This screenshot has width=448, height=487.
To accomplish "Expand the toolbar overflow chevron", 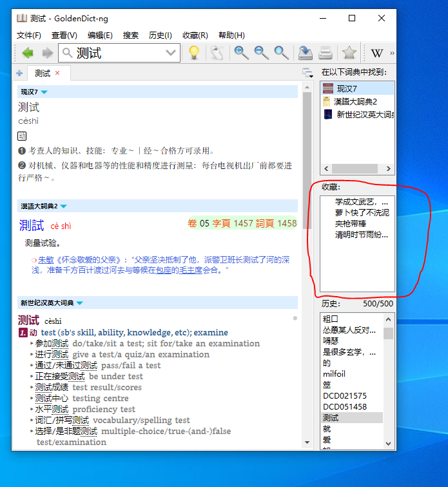I will (392, 53).
